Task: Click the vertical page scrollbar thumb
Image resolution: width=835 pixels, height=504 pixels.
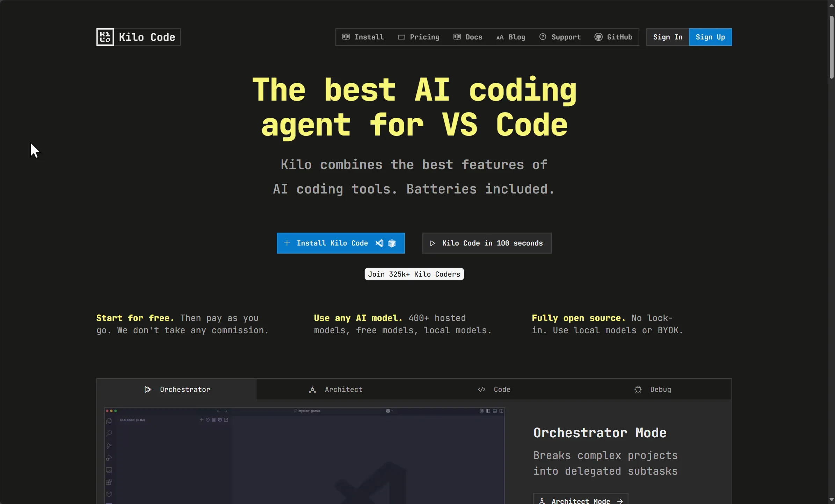Action: point(832,47)
